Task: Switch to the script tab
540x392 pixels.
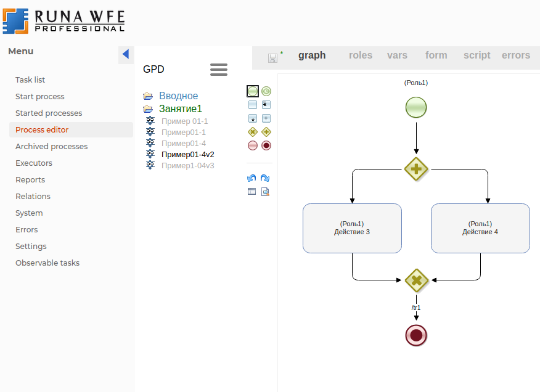Action: pos(477,55)
